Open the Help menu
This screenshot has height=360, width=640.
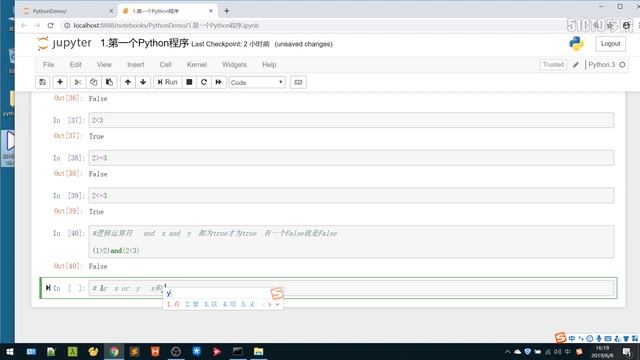point(269,64)
